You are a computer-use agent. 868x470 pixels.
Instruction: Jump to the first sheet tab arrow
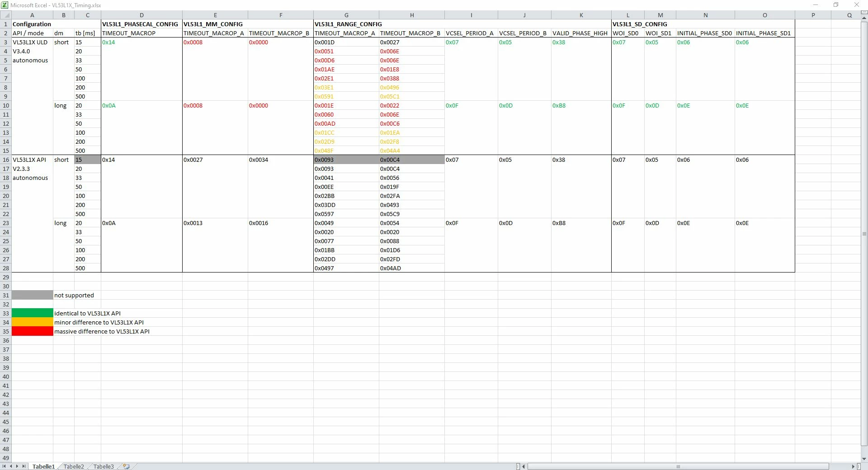(4, 466)
